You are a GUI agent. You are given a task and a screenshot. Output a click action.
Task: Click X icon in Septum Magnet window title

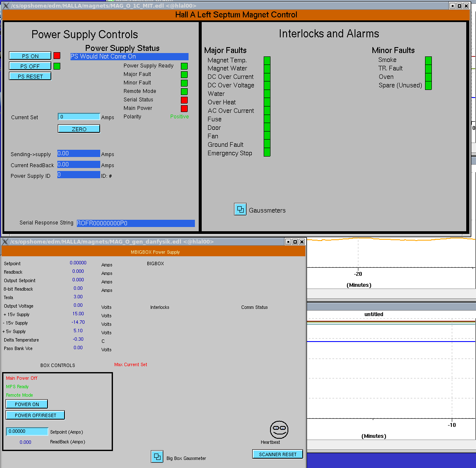tap(6, 6)
